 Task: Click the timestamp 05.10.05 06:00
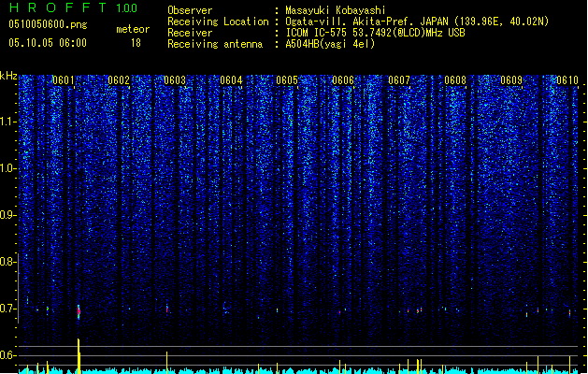[48, 43]
